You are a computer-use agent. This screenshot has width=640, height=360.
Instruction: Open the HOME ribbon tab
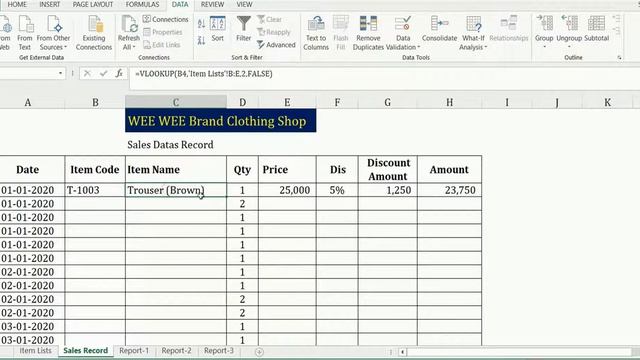[x=17, y=4]
